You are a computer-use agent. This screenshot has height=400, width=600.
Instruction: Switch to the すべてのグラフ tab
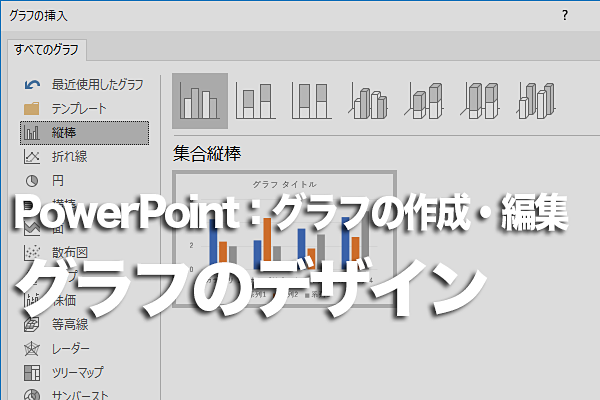[x=47, y=50]
